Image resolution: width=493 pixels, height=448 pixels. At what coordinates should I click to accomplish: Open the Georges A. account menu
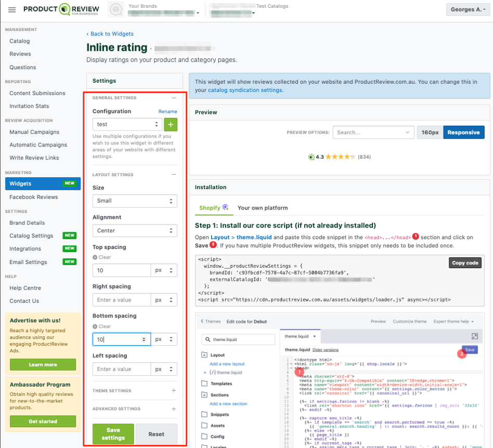[468, 9]
